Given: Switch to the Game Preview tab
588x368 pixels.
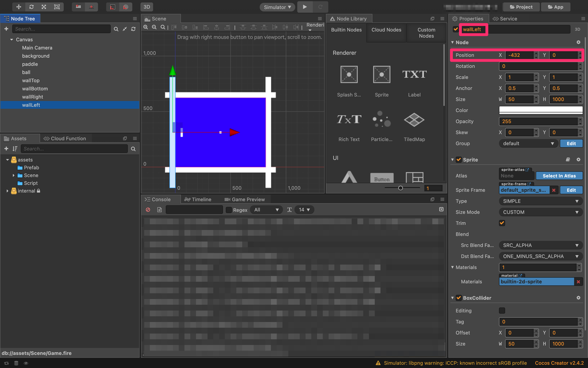Looking at the screenshot, I should [245, 199].
